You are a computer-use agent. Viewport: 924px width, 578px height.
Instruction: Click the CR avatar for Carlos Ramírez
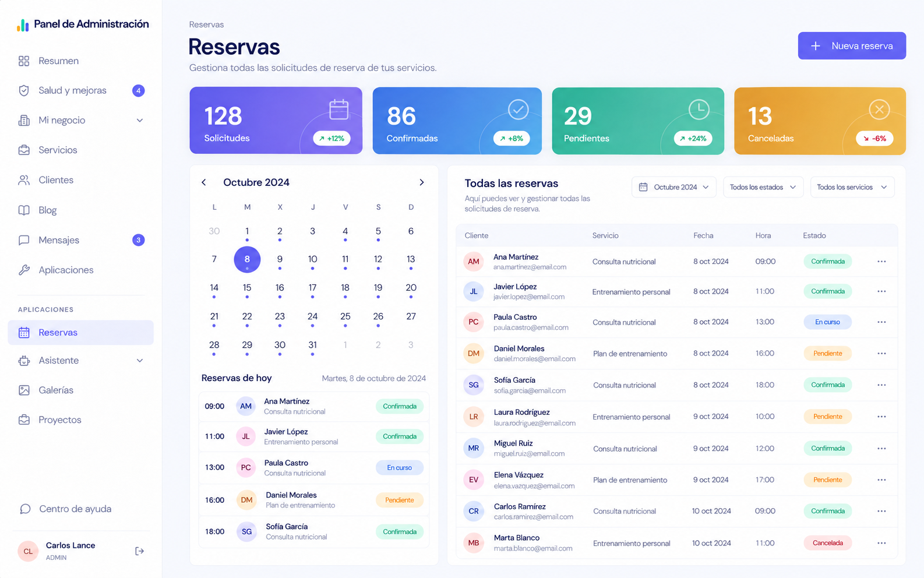(474, 511)
